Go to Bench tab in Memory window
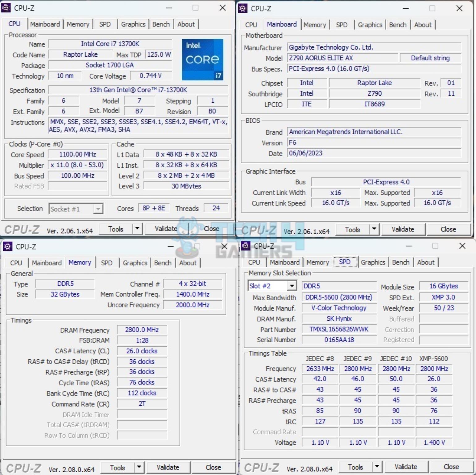Image resolution: width=476 pixels, height=475 pixels. click(x=163, y=263)
